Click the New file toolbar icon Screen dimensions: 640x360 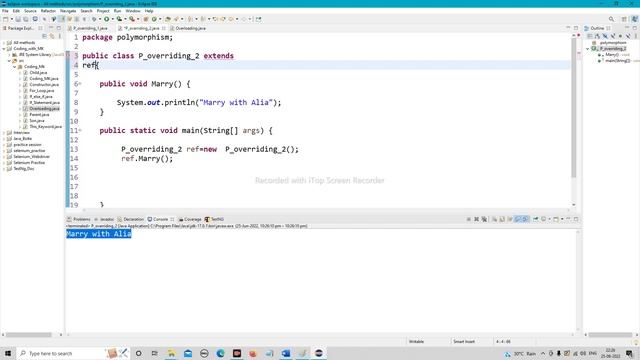[x=6, y=19]
